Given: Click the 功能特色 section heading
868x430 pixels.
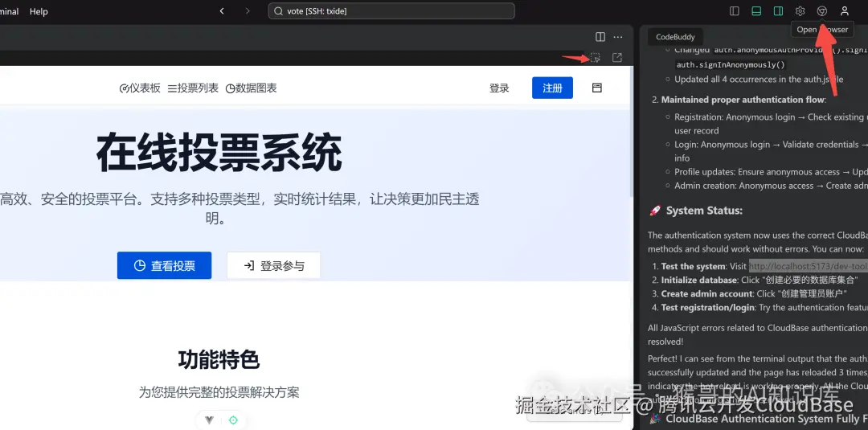Looking at the screenshot, I should coord(219,360).
